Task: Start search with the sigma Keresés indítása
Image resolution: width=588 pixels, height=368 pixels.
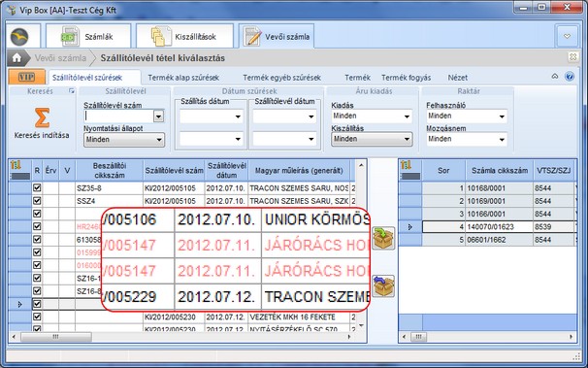Action: [x=42, y=123]
